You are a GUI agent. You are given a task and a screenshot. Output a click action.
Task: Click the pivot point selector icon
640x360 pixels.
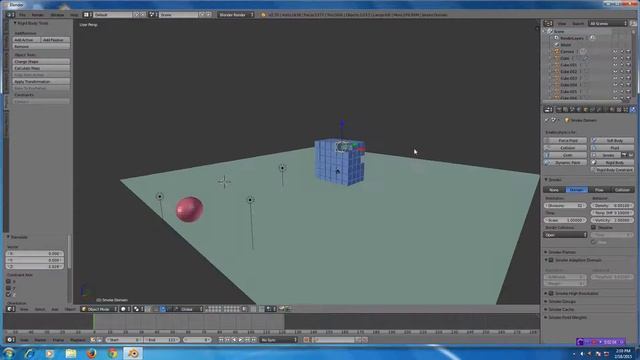pos(137,309)
